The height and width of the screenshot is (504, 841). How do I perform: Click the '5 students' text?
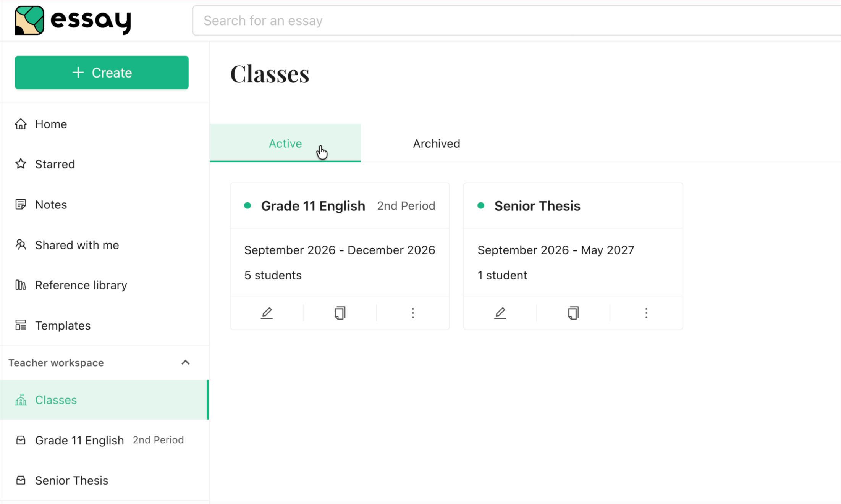tap(273, 275)
